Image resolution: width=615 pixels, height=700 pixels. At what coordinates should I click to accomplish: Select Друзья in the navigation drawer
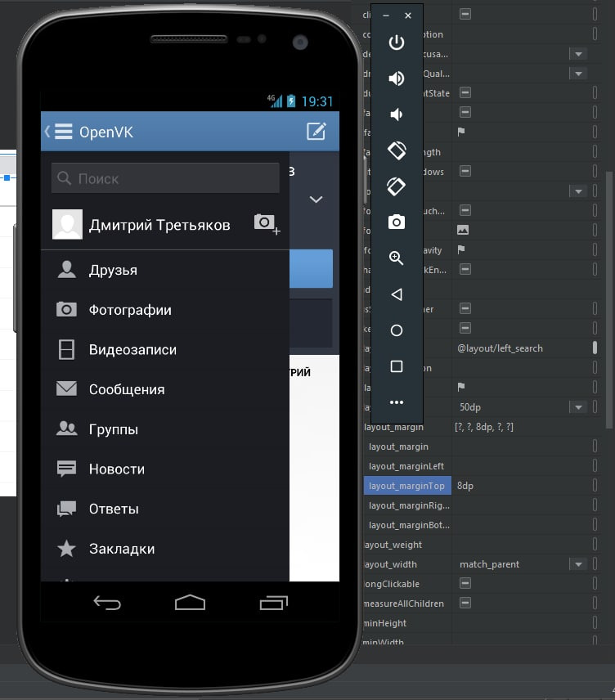coord(113,270)
